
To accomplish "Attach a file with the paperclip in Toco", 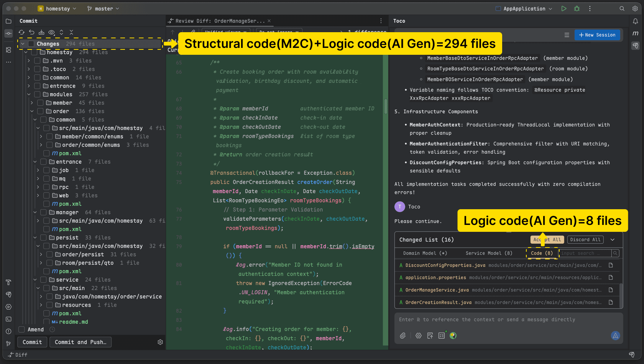I will point(403,335).
